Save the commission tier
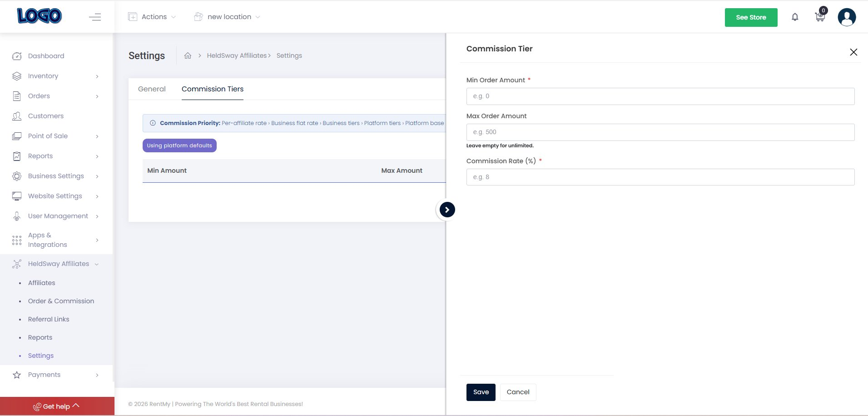The width and height of the screenshot is (868, 416). 481,392
